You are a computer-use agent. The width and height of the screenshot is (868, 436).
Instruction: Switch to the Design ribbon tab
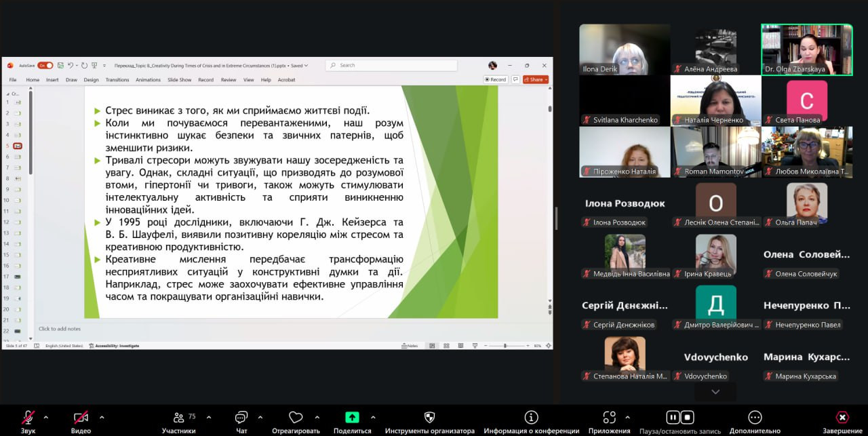(92, 80)
